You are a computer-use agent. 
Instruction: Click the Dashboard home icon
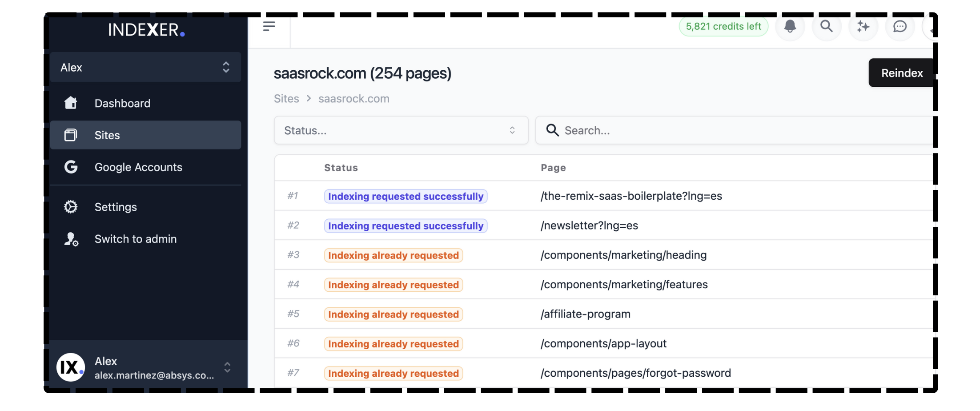[71, 103]
